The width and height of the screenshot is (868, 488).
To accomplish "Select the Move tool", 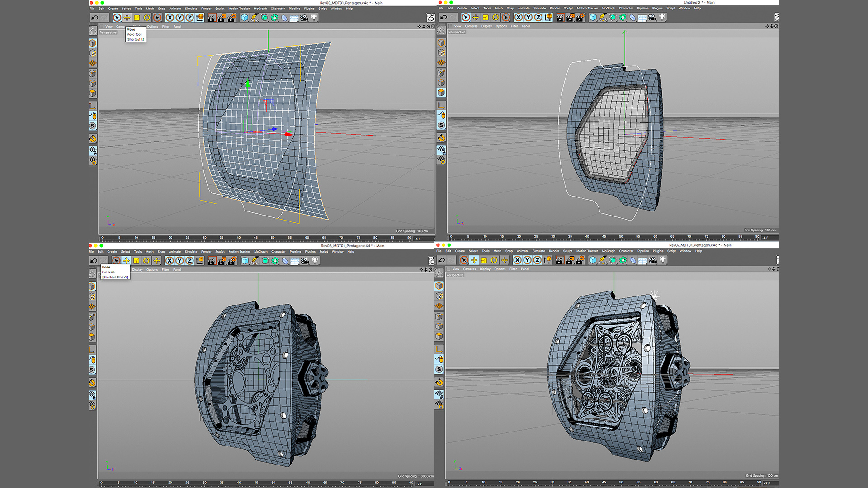I will pos(127,17).
